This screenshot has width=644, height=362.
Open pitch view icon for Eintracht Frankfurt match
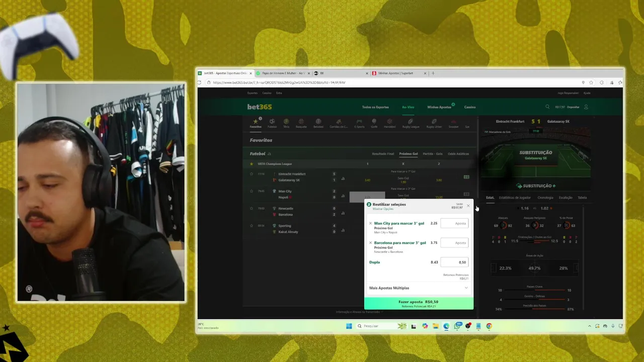(466, 177)
